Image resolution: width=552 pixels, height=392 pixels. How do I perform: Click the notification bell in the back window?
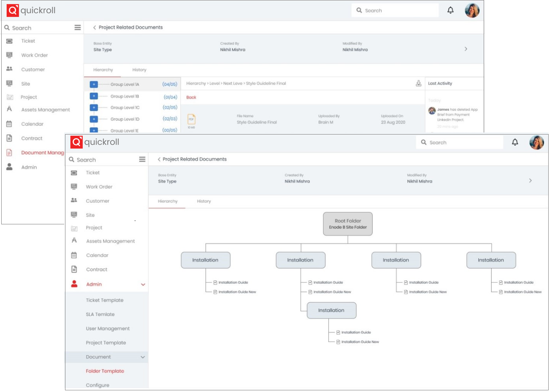point(451,10)
